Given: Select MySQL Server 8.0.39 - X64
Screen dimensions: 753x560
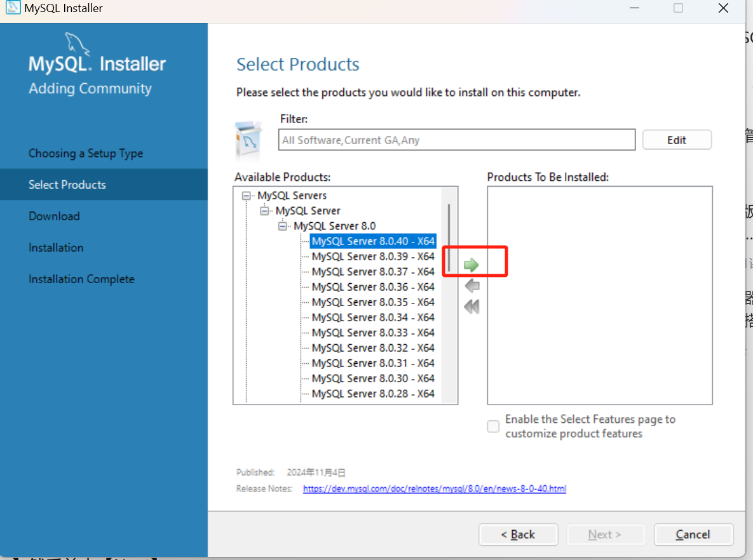Looking at the screenshot, I should (x=373, y=257).
